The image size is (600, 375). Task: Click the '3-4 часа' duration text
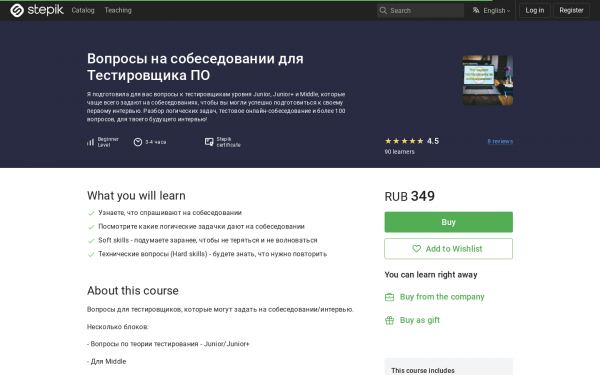click(156, 142)
